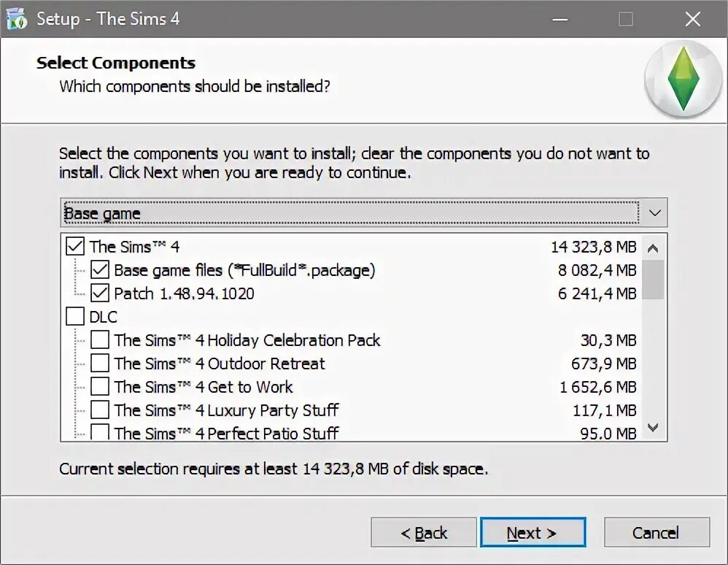Click the scroll down arrow of components list
Screen dimensions: 728x565
tap(653, 428)
